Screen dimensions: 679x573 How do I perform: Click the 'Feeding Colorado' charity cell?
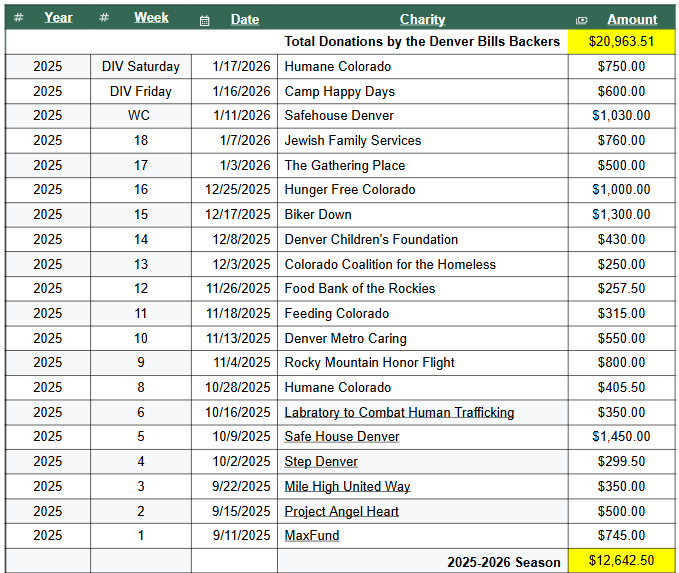tap(423, 314)
